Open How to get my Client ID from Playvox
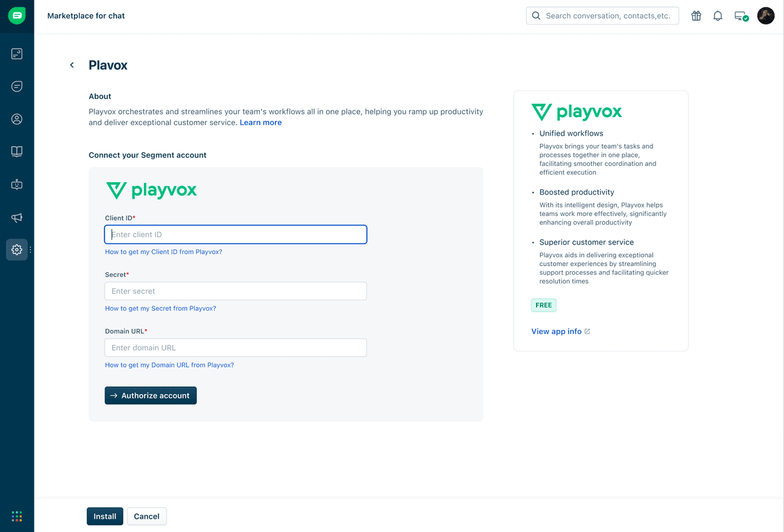784x532 pixels. pos(163,251)
